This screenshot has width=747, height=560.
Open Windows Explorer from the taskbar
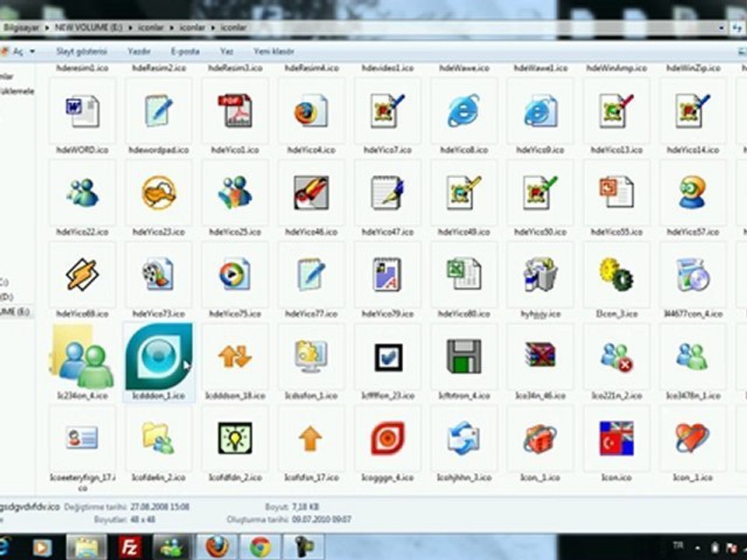(x=86, y=547)
